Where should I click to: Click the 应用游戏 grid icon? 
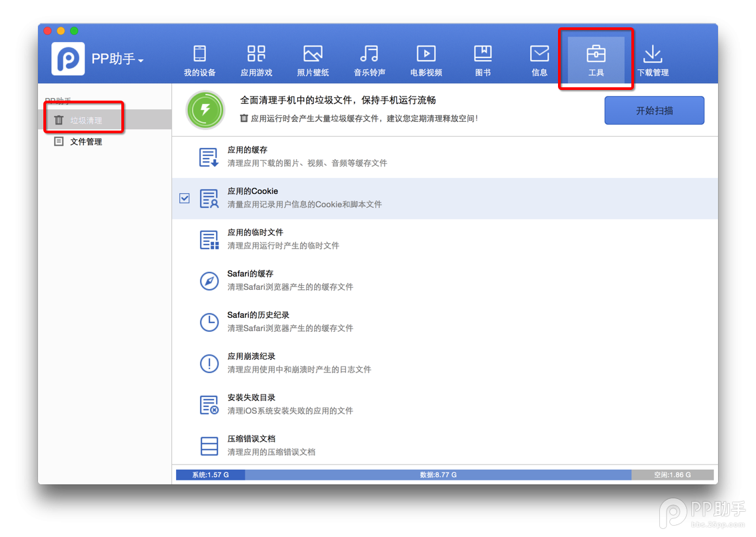pyautogui.click(x=257, y=53)
